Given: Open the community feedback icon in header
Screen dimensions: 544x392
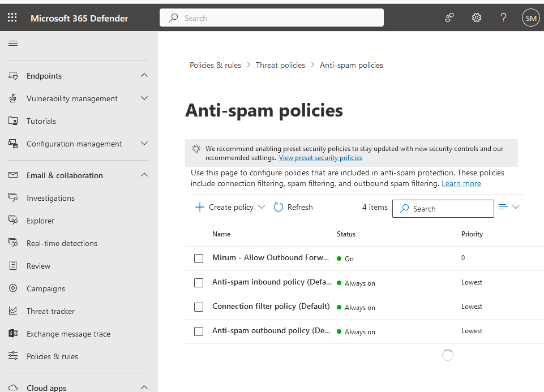Looking at the screenshot, I should point(449,18).
